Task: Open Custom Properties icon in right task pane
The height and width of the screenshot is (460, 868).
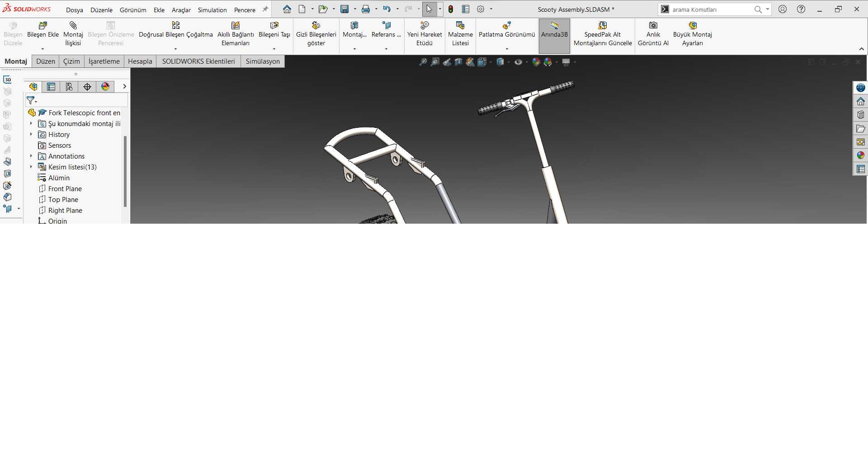Action: [861, 169]
